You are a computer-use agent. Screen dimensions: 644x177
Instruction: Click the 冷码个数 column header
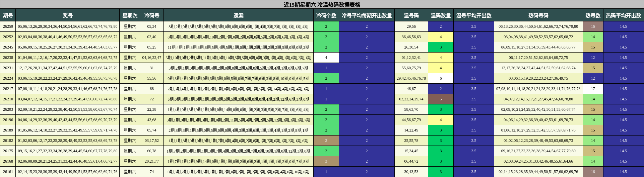pos(326,15)
